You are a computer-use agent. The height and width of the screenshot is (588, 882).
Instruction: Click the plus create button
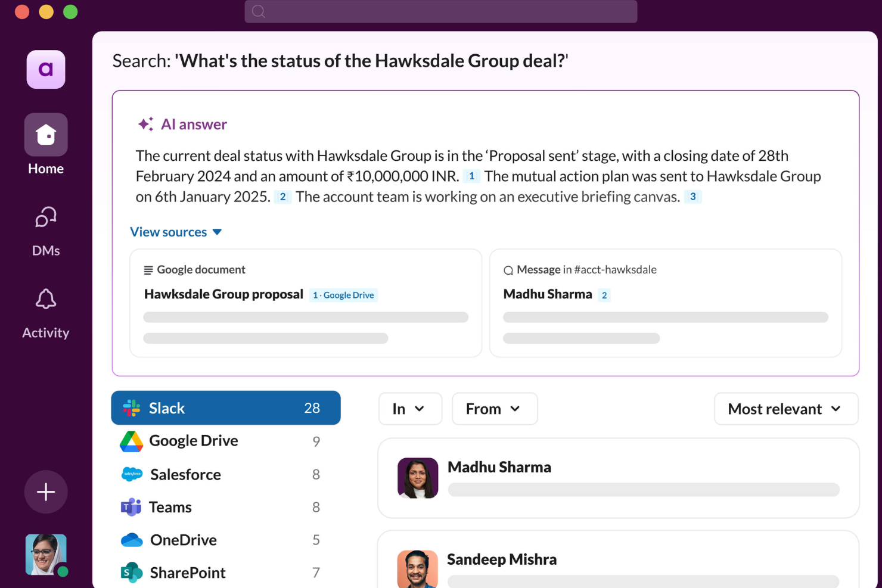(x=46, y=492)
